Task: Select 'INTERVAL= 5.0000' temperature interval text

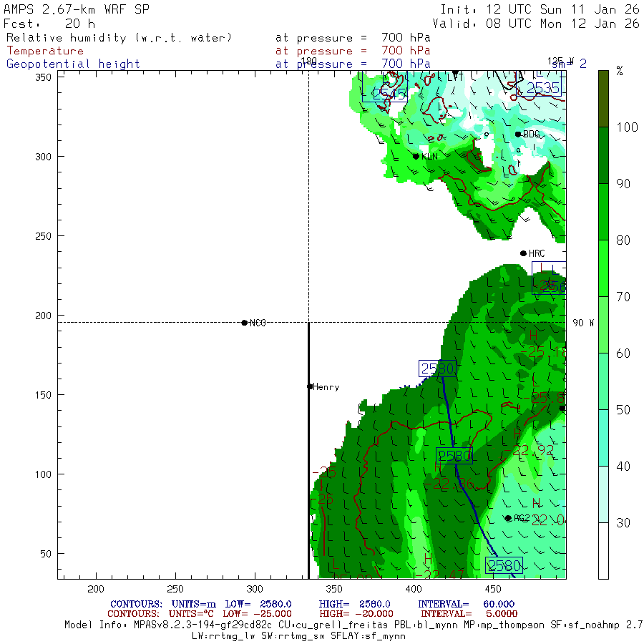Action: click(469, 614)
